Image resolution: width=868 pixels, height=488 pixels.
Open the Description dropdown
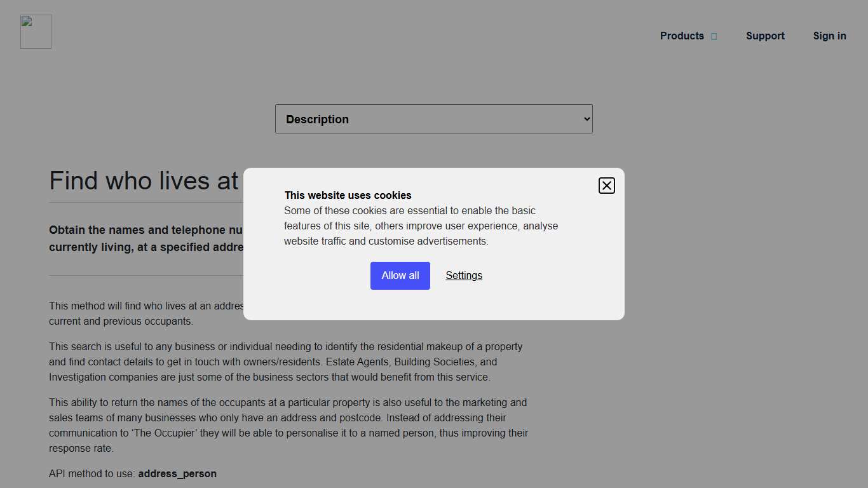point(434,119)
